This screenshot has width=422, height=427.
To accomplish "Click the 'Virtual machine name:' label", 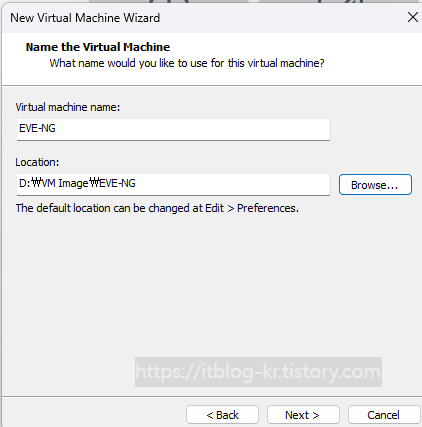I will pyautogui.click(x=68, y=107).
